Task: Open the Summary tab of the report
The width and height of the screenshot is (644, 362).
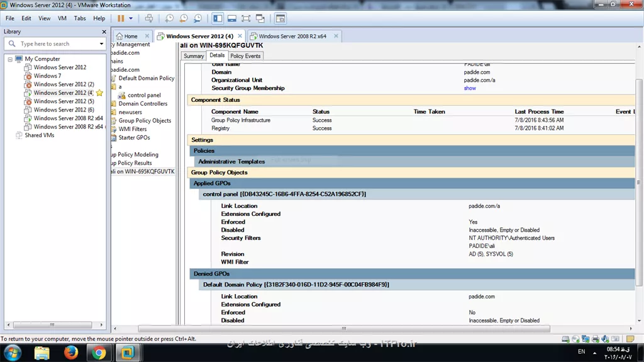Action: click(194, 56)
